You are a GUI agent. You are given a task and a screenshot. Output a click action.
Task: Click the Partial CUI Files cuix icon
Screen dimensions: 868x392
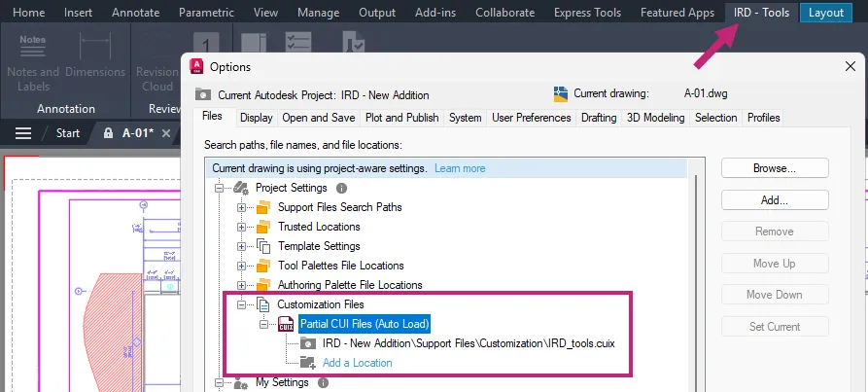coord(287,324)
